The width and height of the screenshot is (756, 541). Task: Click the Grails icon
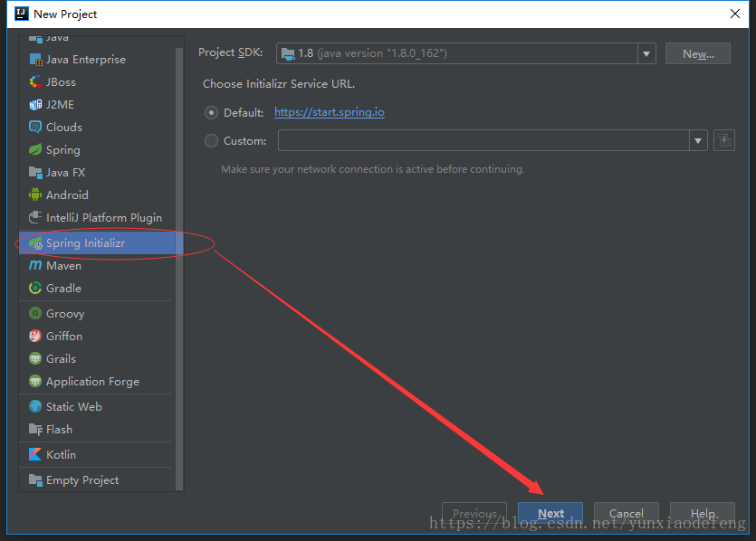pos(35,358)
